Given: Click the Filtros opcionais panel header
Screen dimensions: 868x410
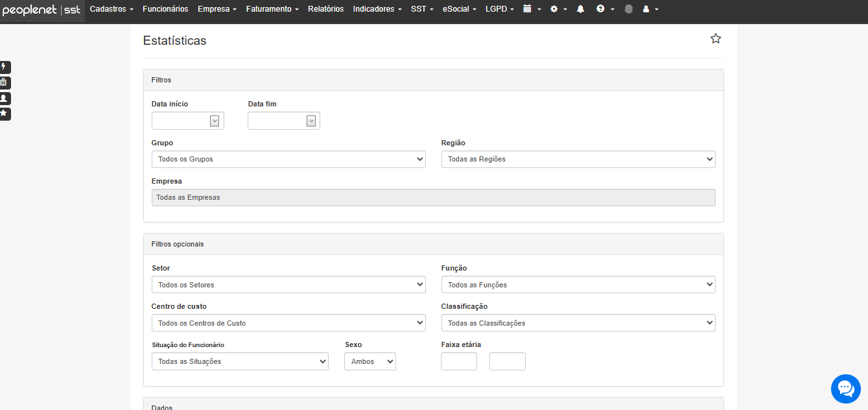Looking at the screenshot, I should (434, 244).
